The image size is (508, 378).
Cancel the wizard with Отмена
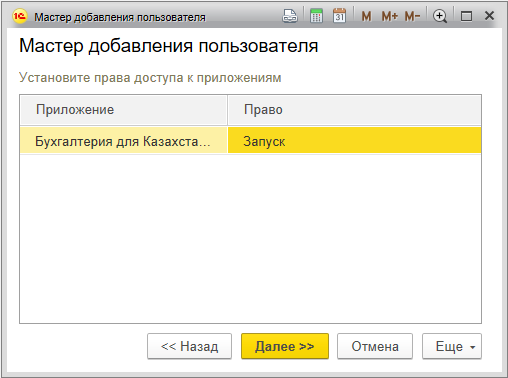[375, 346]
